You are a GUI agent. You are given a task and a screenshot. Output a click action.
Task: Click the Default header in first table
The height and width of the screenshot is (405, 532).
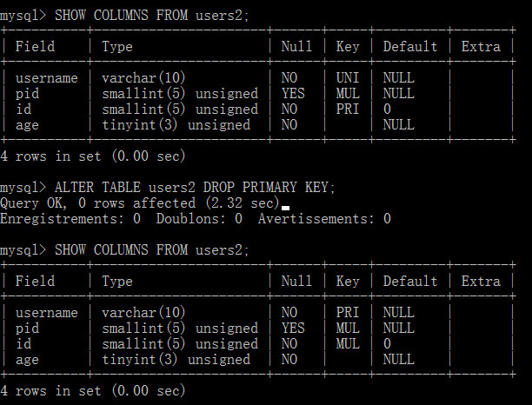tap(409, 46)
